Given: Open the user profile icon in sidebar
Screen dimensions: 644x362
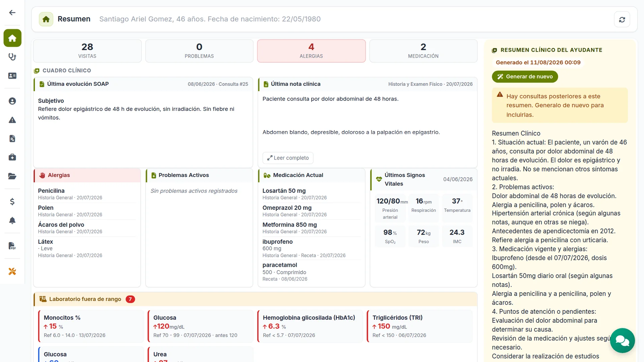Looking at the screenshot, I should (12, 101).
